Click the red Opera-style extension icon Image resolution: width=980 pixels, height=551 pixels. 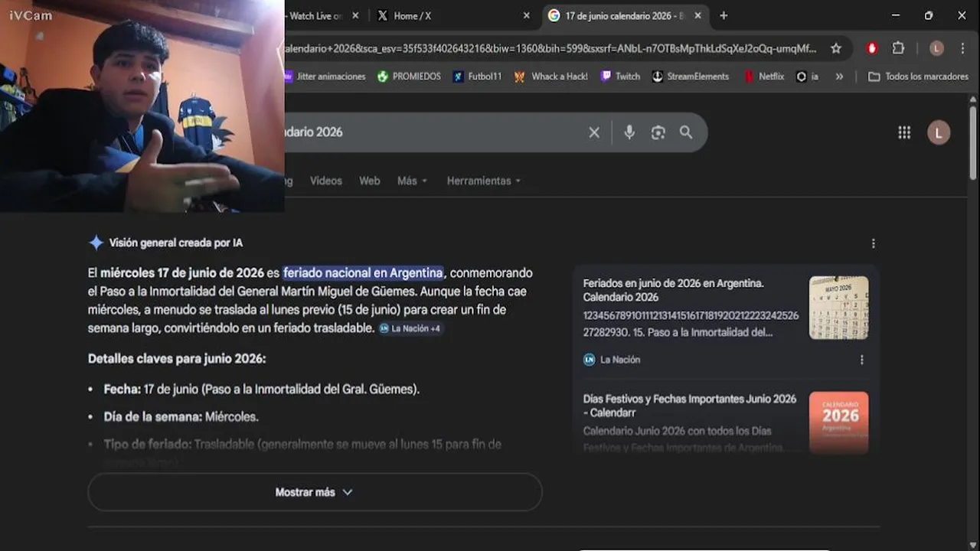click(x=871, y=48)
